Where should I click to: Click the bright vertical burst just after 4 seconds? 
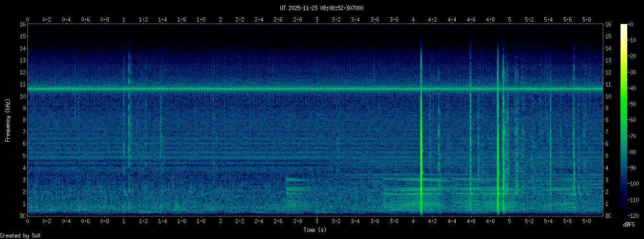click(421, 144)
